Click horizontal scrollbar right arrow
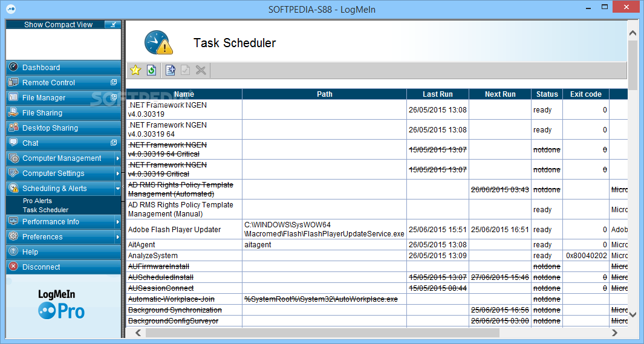The image size is (644, 344). pos(614,333)
